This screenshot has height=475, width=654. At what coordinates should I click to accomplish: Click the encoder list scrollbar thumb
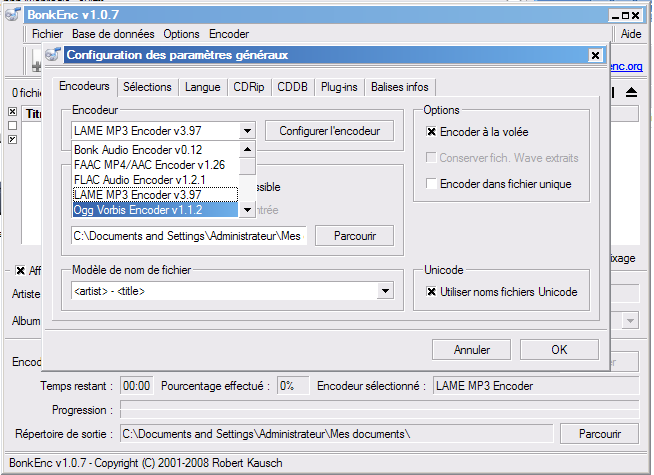(x=247, y=166)
